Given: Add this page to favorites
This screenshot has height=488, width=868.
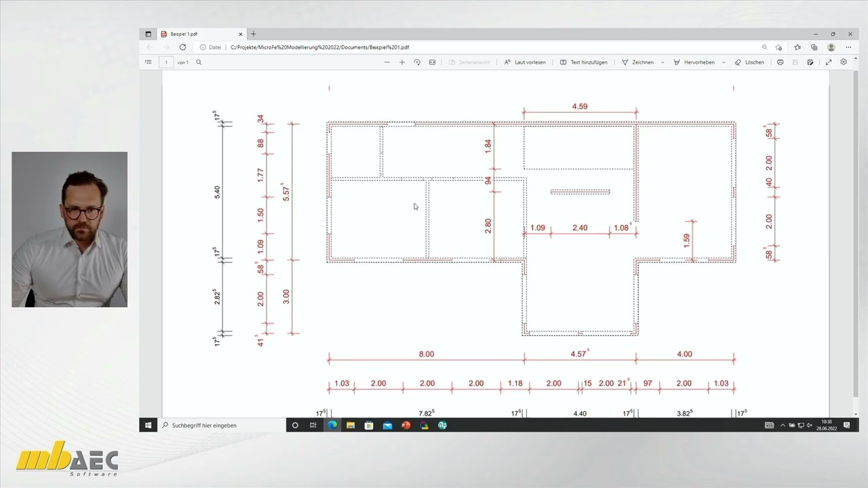Looking at the screenshot, I should [x=778, y=47].
